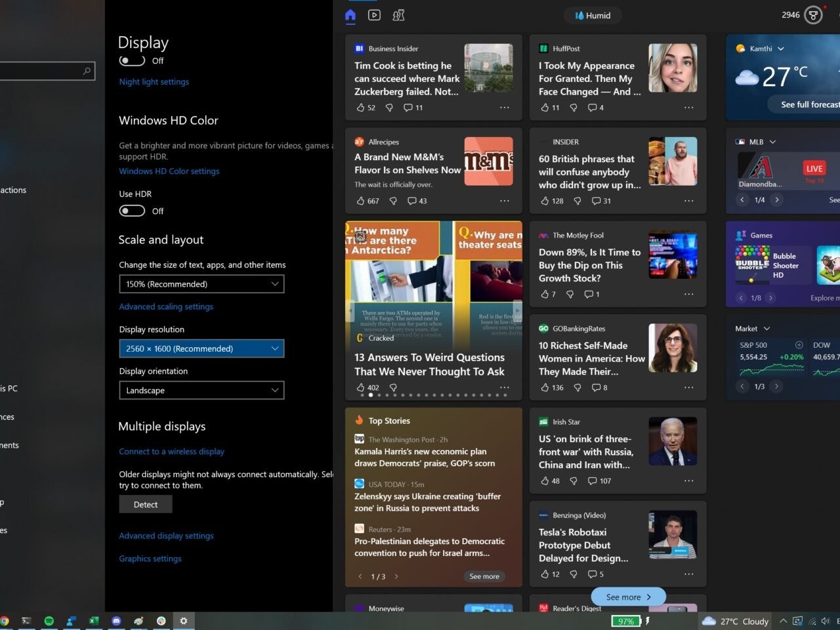Screen dimensions: 840x630
Task: Go to next Top Stories page
Action: [x=396, y=576]
